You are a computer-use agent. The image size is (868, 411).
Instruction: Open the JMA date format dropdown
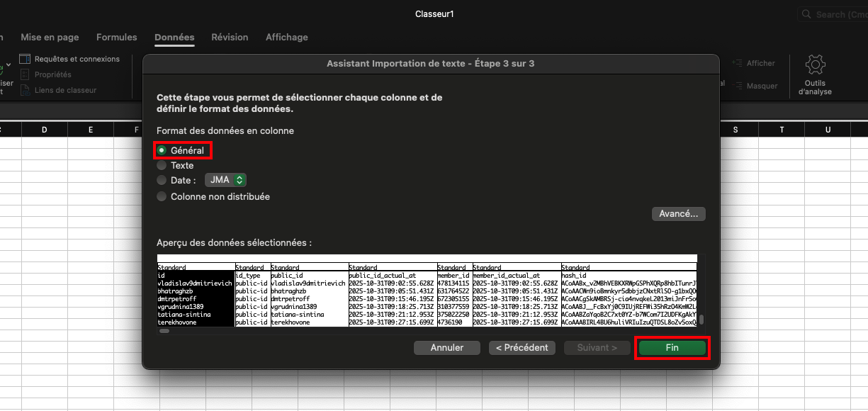tap(226, 180)
